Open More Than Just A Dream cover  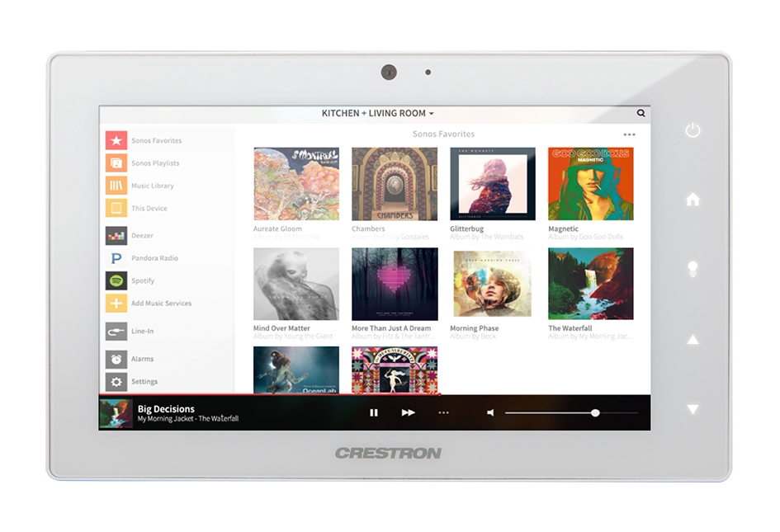point(395,284)
